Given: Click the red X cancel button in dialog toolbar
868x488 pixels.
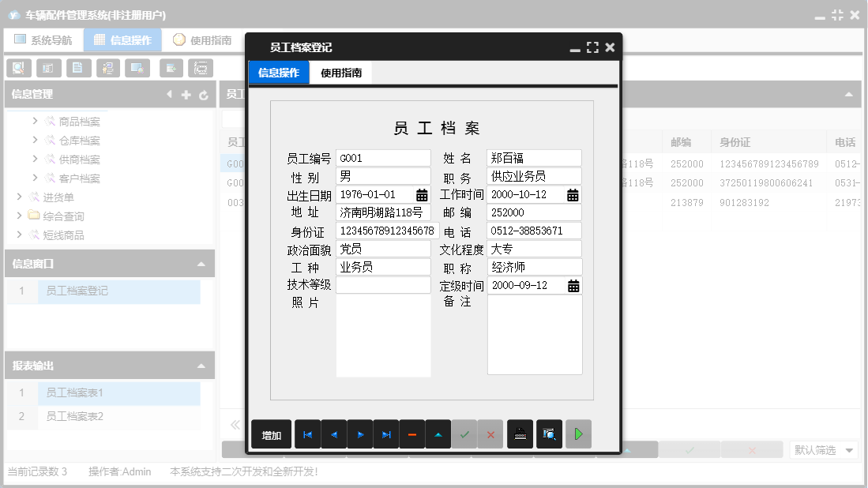Looking at the screenshot, I should coord(490,434).
